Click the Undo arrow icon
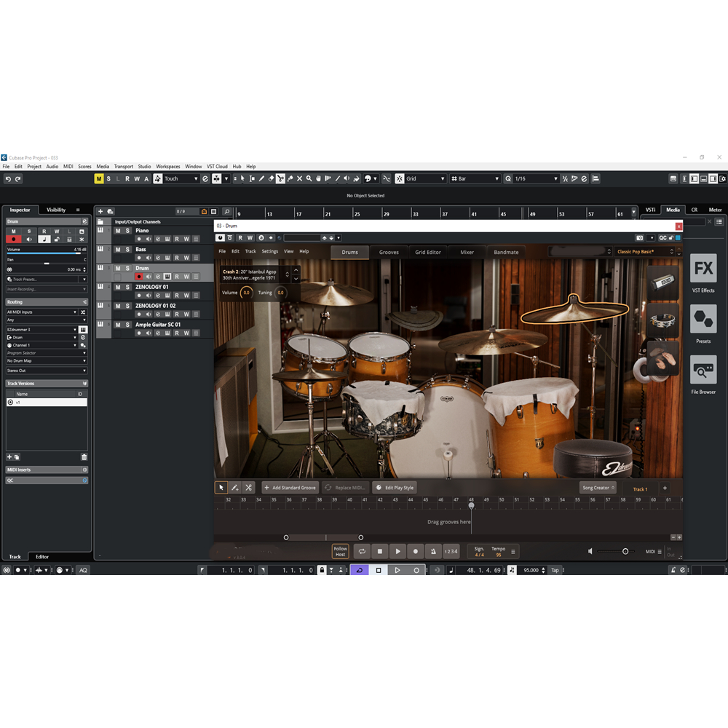The image size is (728, 728). [8, 179]
